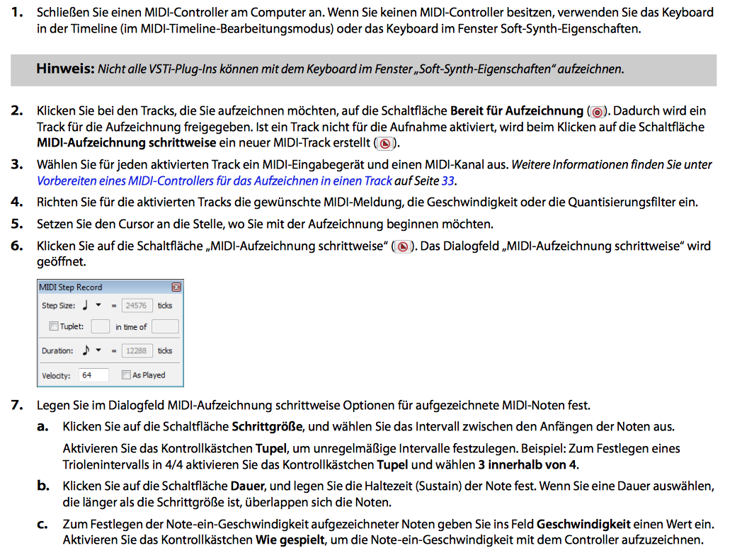Click the bold text 'MIDI-Aufzeichnung schrittweise' in step 2
The height and width of the screenshot is (560, 754).
tap(127, 143)
